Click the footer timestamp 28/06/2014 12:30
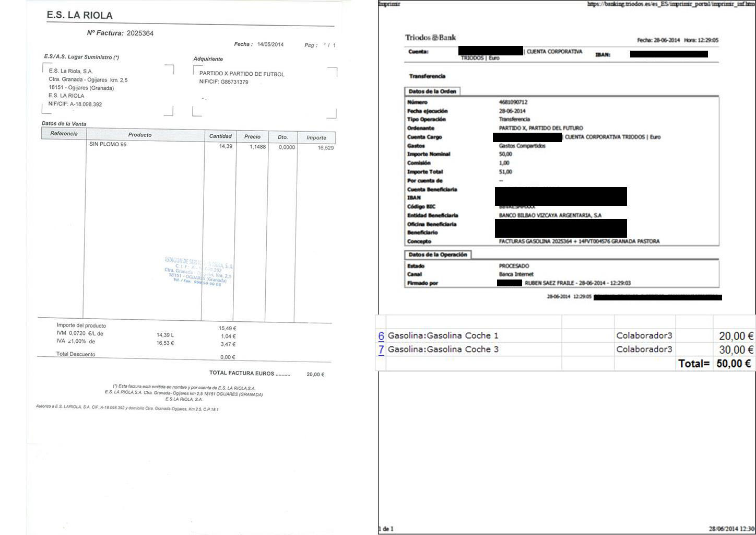The width and height of the screenshot is (756, 535). click(731, 529)
